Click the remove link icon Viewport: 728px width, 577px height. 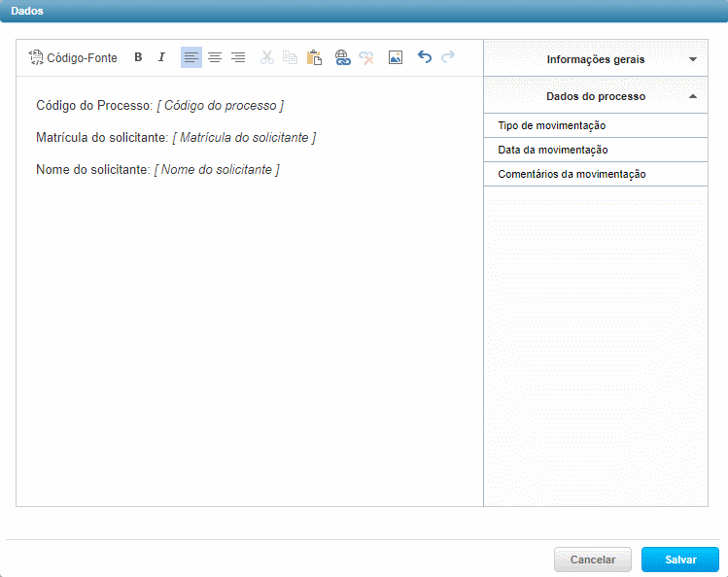366,57
